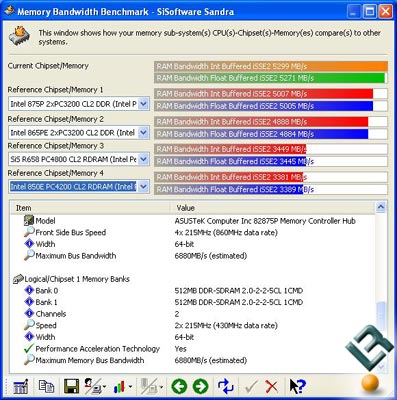The image size is (397, 400).
Task: Open the Intel 865PE reference dropdown
Action: click(x=143, y=133)
